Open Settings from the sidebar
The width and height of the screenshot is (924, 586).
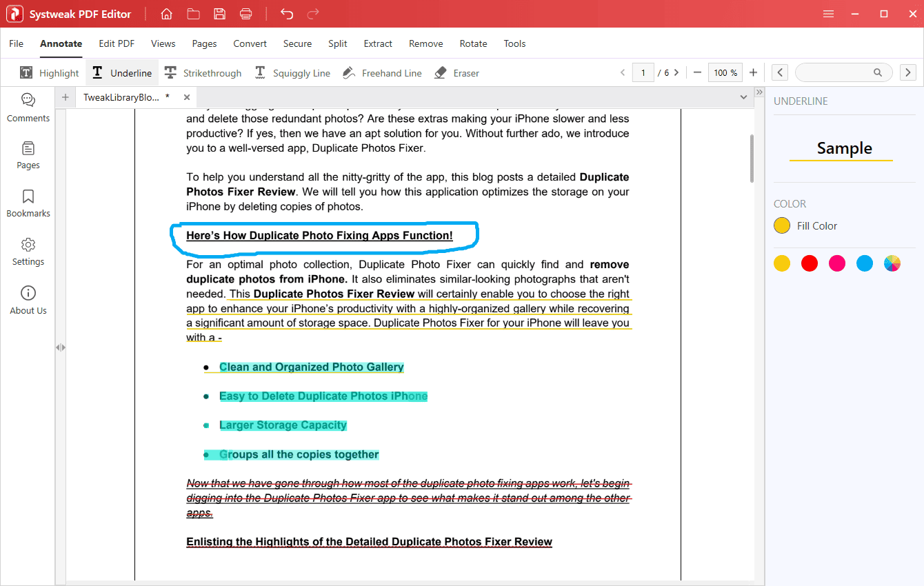(x=28, y=252)
